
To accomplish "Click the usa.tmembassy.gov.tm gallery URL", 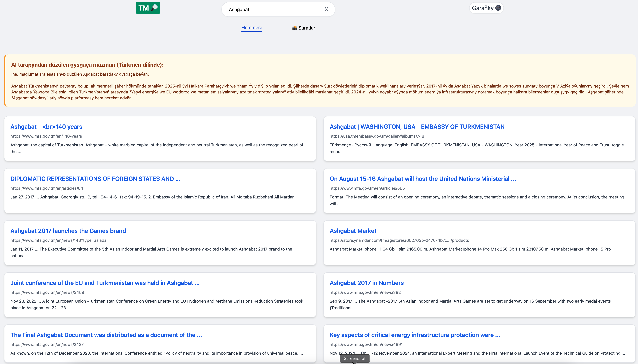I will click(x=377, y=136).
